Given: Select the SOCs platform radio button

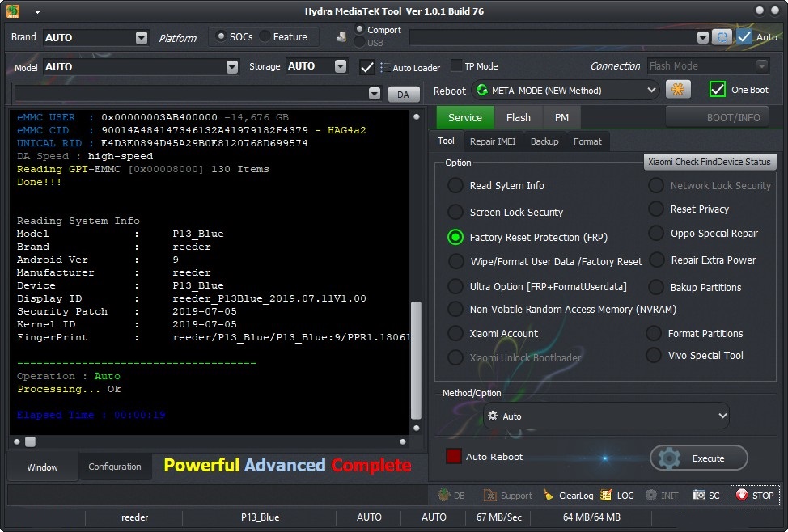Looking at the screenshot, I should click(x=220, y=36).
